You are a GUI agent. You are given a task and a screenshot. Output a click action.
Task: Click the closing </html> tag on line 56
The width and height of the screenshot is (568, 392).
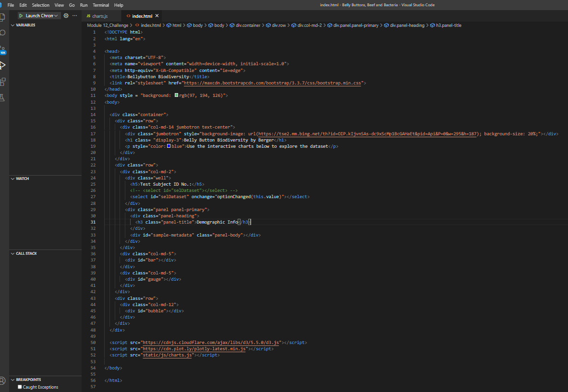[x=113, y=380]
